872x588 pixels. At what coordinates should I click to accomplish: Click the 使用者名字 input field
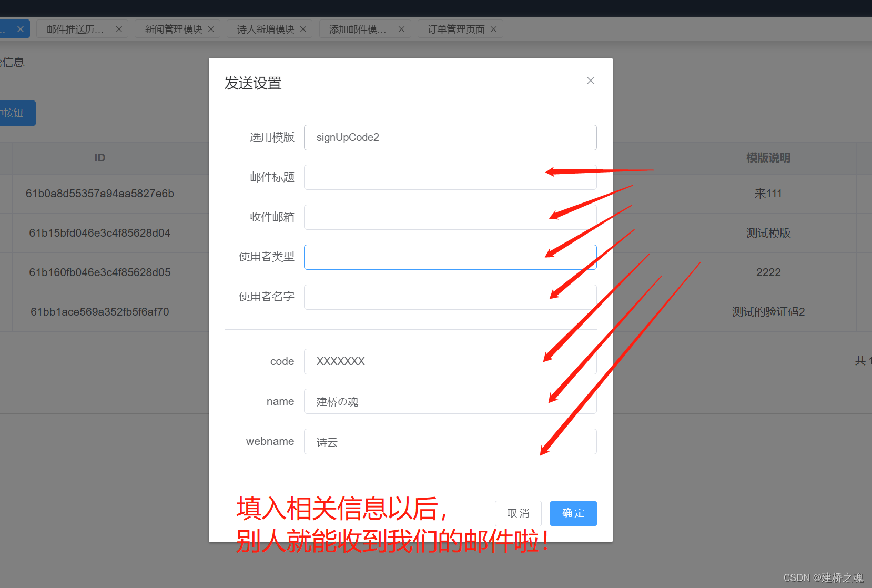450,297
